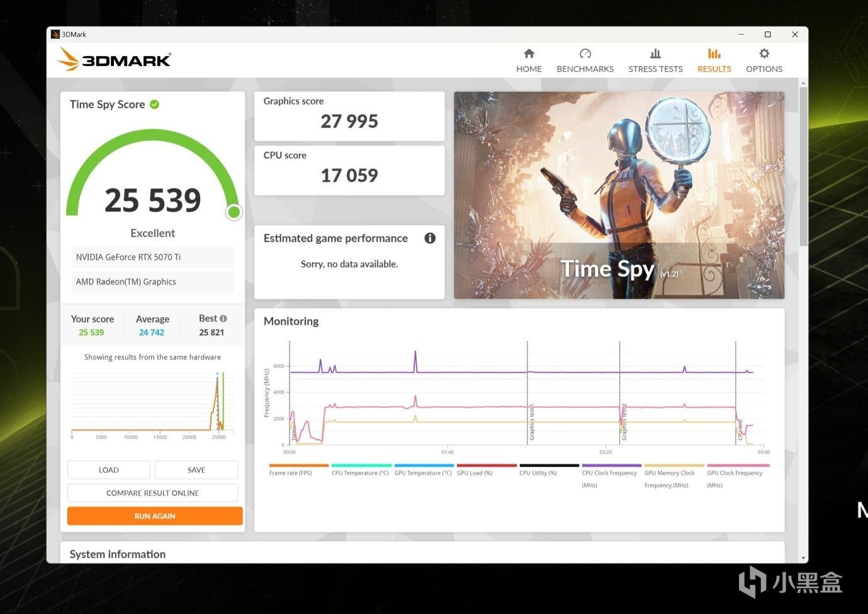Click the scrollbar up arrow
This screenshot has width=868, height=614.
tap(803, 83)
